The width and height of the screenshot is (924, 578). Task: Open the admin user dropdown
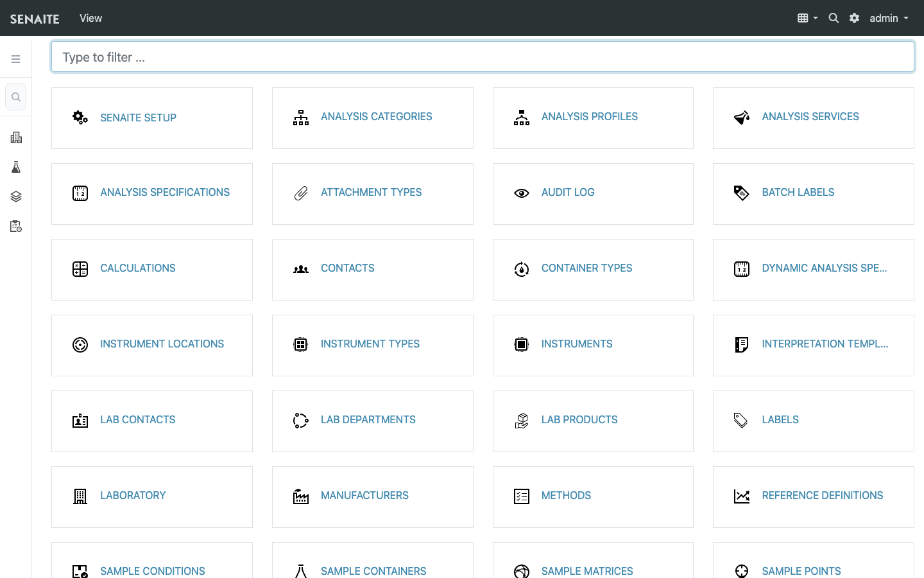[889, 18]
